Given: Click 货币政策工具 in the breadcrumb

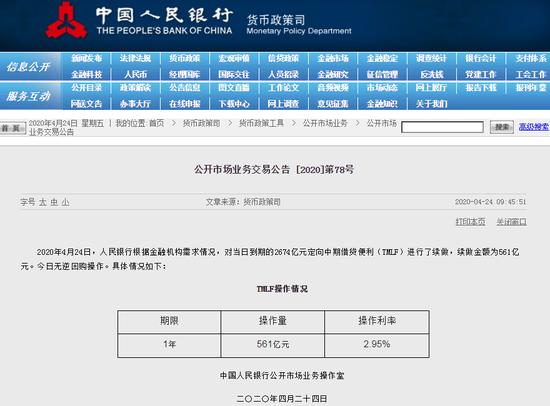Looking at the screenshot, I should coord(261,123).
